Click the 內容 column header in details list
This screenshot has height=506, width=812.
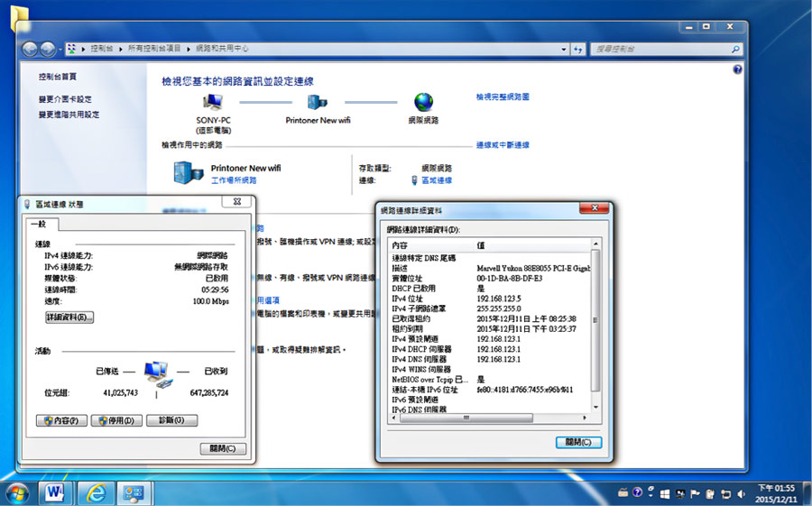pos(432,244)
